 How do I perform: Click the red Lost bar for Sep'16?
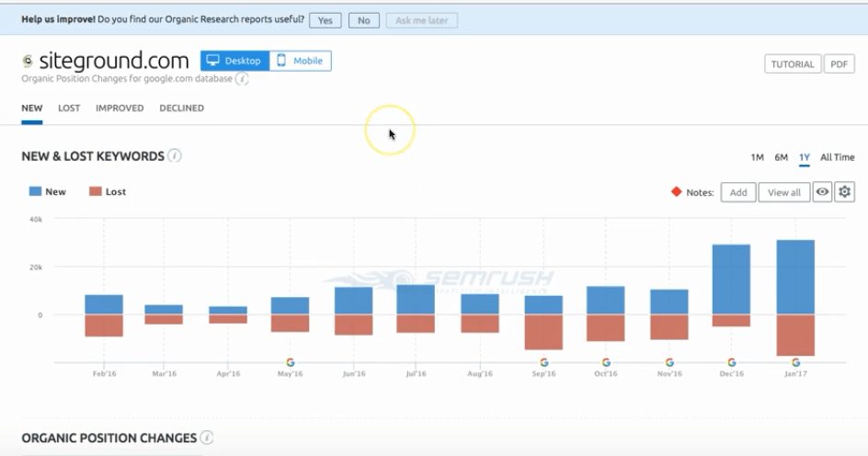543,332
